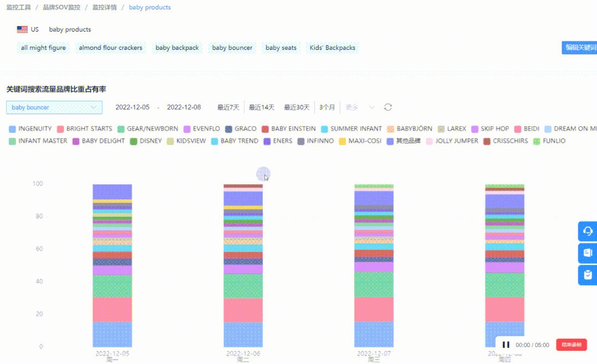Screen dimensions: 597x364
Task: Toggle SUMMER INFANT legend series
Action: (x=351, y=129)
